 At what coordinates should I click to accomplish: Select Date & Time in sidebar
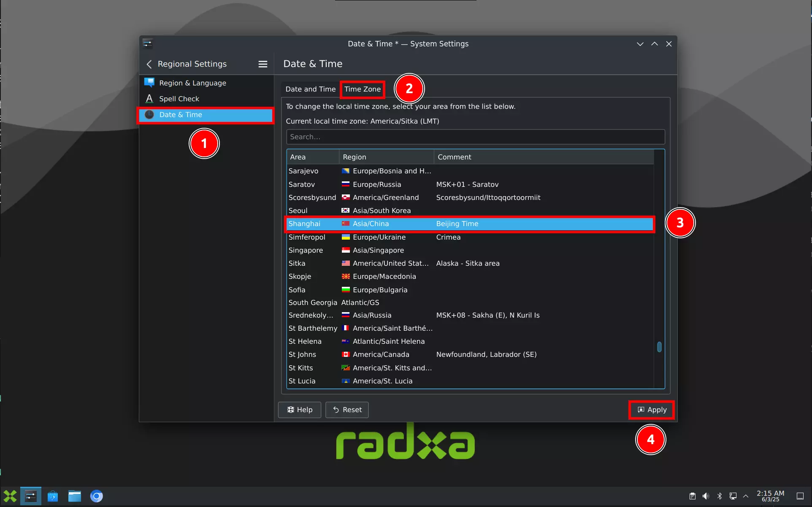206,115
